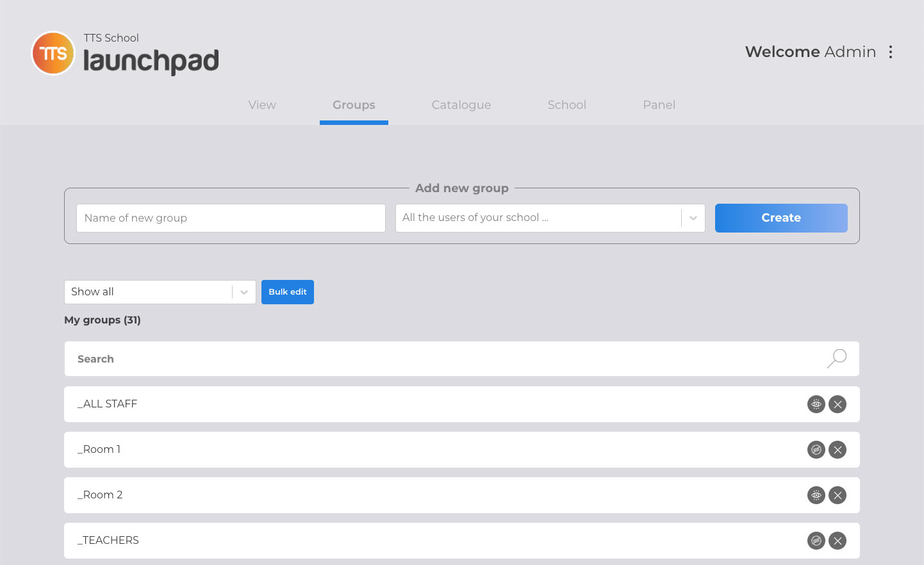Screen dimensions: 924x565
Task: Open the _TEACHERS group row
Action: pos(462,541)
